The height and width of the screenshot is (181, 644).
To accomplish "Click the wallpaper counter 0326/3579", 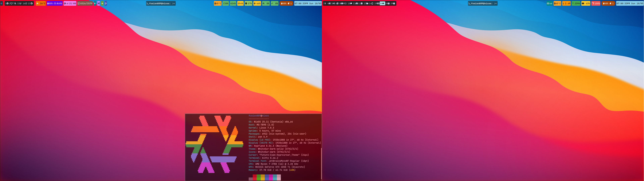I will coord(85,4).
